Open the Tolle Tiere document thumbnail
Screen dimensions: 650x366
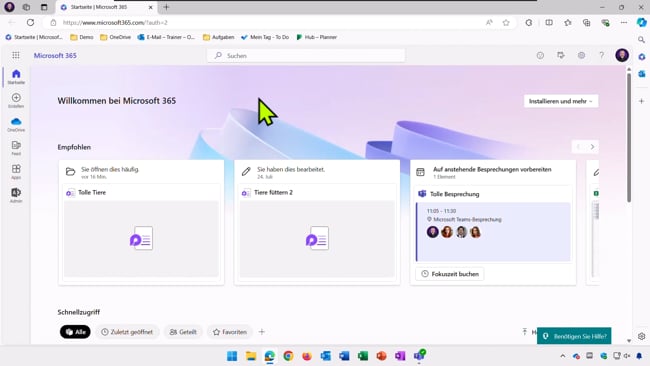(x=141, y=238)
